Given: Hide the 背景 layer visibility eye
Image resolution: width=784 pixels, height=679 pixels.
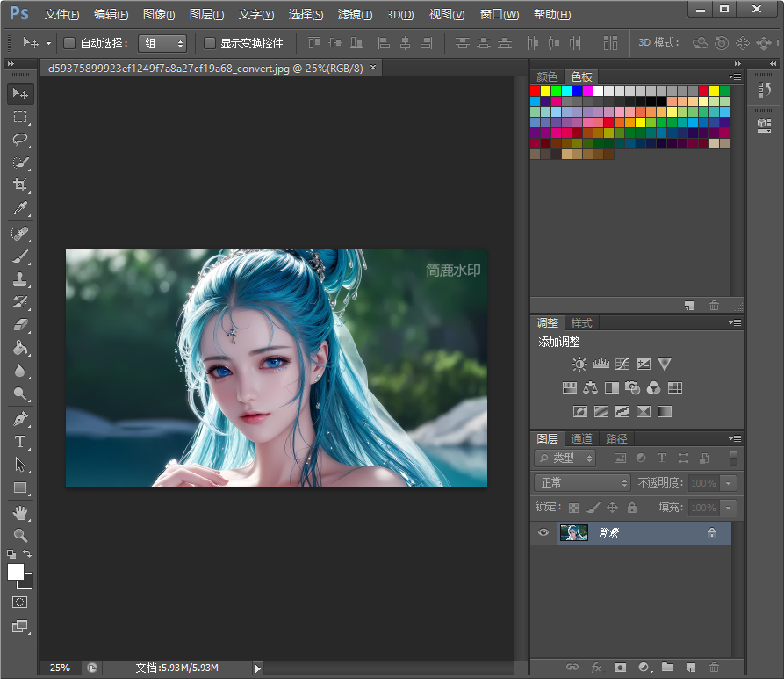Looking at the screenshot, I should click(x=543, y=532).
